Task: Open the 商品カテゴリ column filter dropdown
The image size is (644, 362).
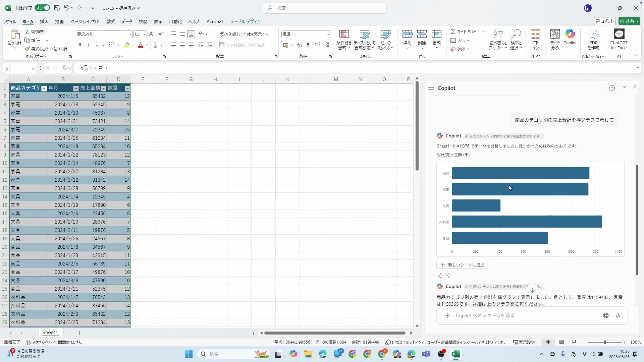Action: pyautogui.click(x=44, y=88)
